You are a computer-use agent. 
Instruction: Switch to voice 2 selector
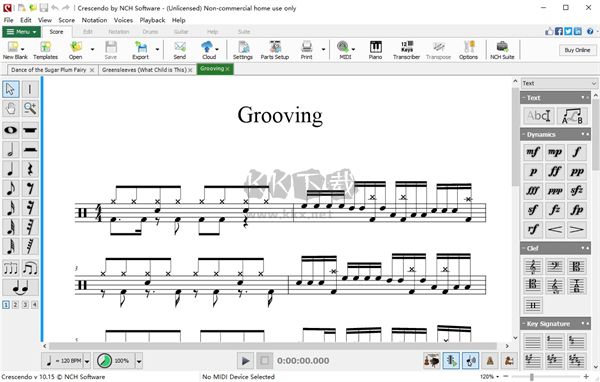[x=15, y=305]
